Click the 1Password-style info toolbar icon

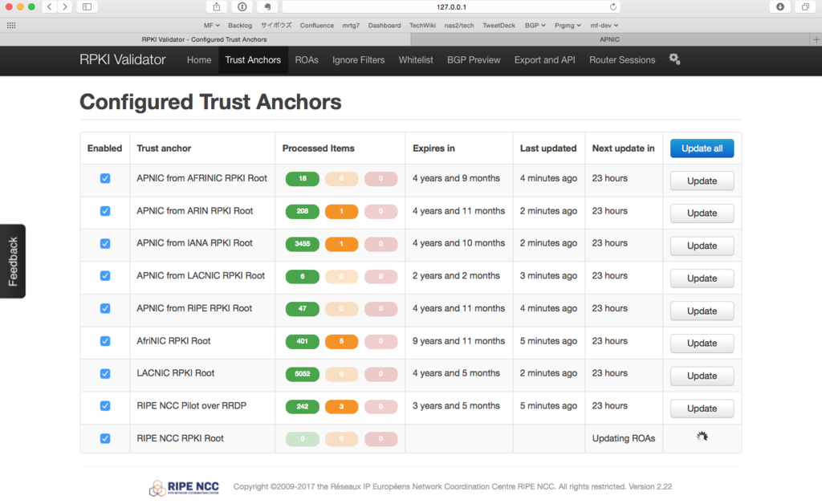(x=242, y=6)
